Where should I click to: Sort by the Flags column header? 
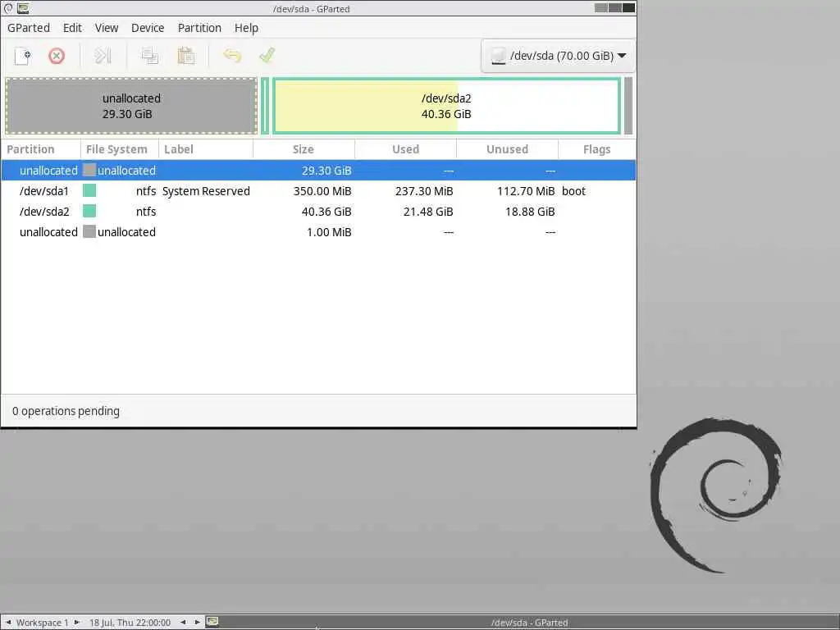pos(597,149)
